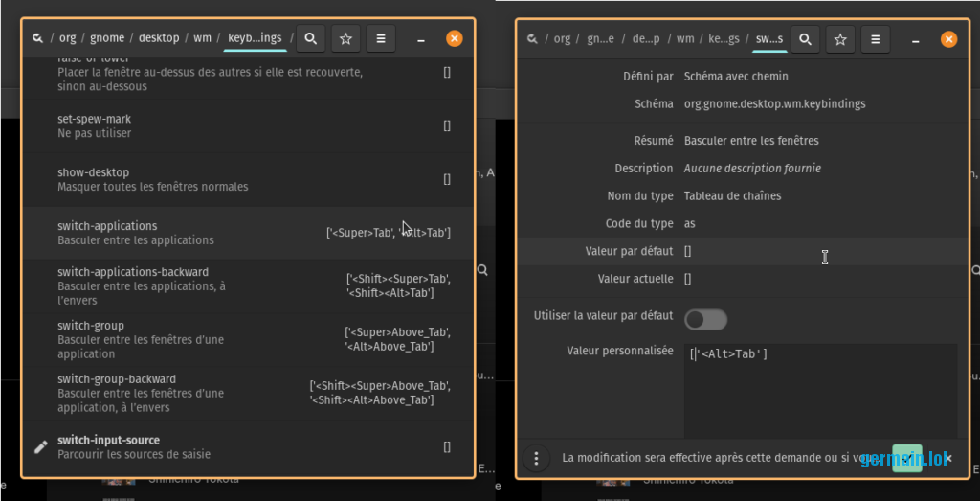Screen dimensions: 980x501
Task: Go to 'desktop' in left window path bar
Action: click(159, 38)
